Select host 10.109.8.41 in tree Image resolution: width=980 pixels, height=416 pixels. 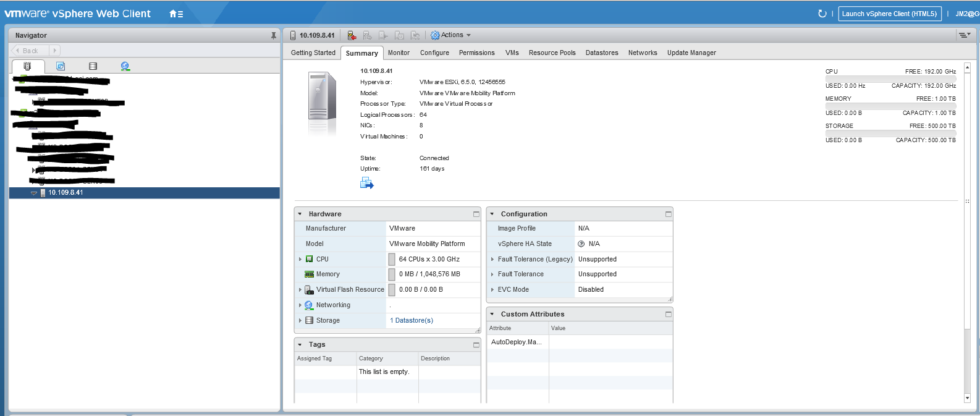click(x=145, y=193)
